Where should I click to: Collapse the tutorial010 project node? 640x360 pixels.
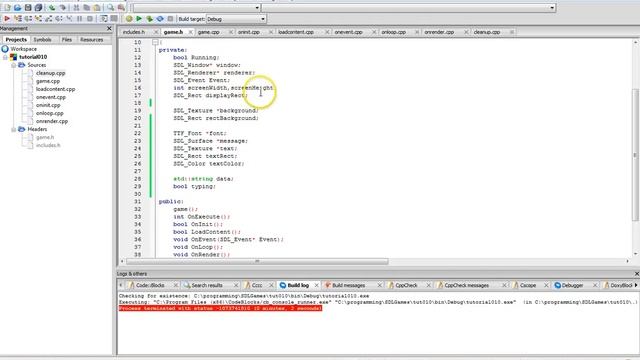click(x=5, y=57)
